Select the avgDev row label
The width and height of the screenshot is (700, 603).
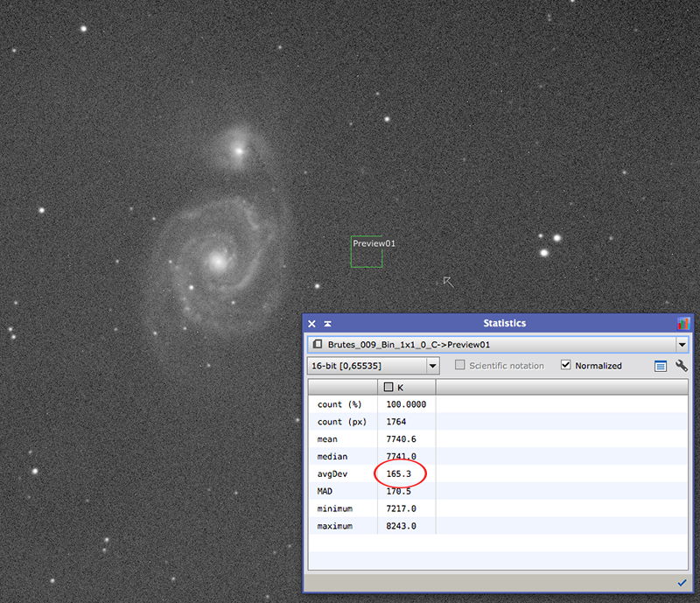pos(332,474)
